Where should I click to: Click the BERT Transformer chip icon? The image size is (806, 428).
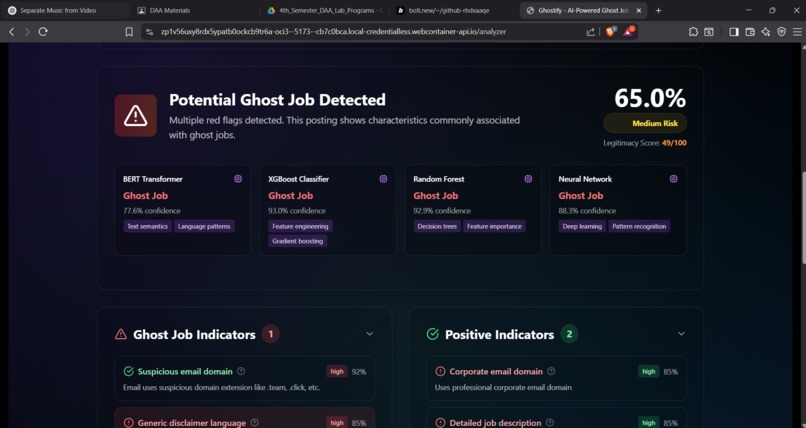[238, 179]
